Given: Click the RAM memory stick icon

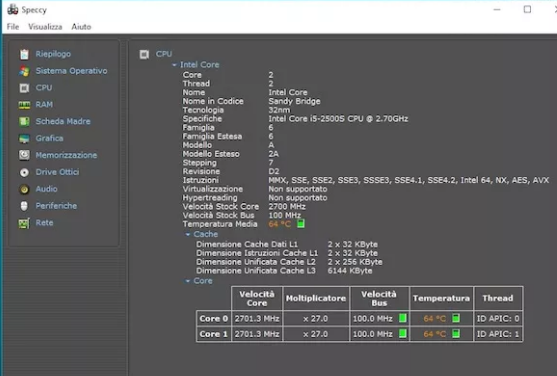Looking at the screenshot, I should [x=24, y=105].
